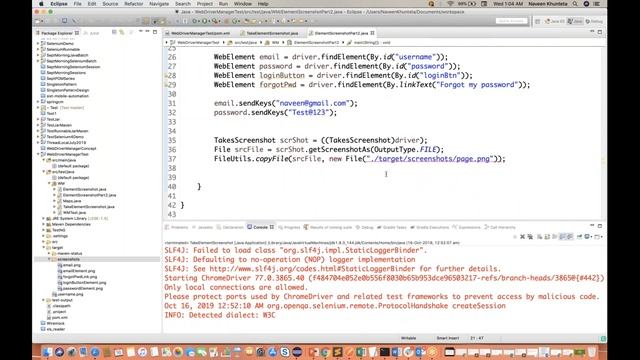Toggle show console when standard out changes
The width and height of the screenshot is (640, 360).
[x=563, y=237]
